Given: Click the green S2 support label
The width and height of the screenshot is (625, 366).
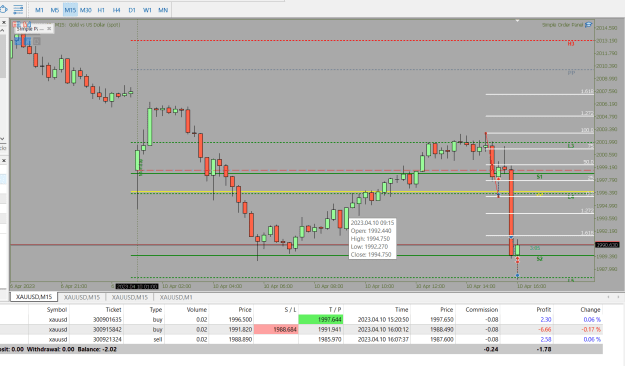Looking at the screenshot, I should [539, 259].
